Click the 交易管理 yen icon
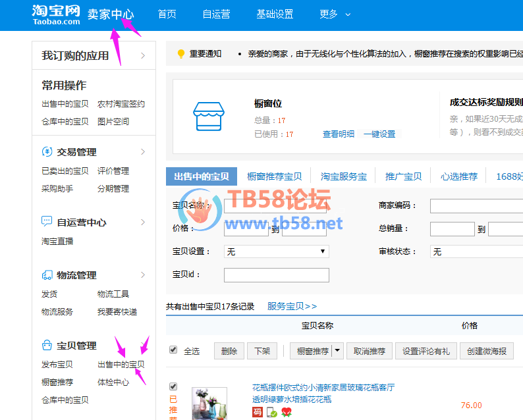Image resolution: width=523 pixels, height=420 pixels. pos(47,151)
